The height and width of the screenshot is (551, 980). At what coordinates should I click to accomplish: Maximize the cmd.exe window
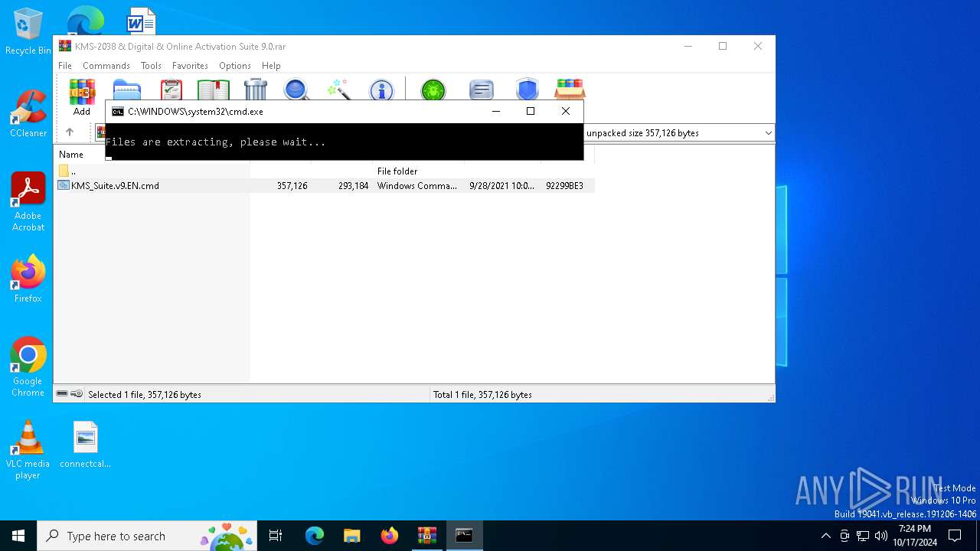(531, 112)
